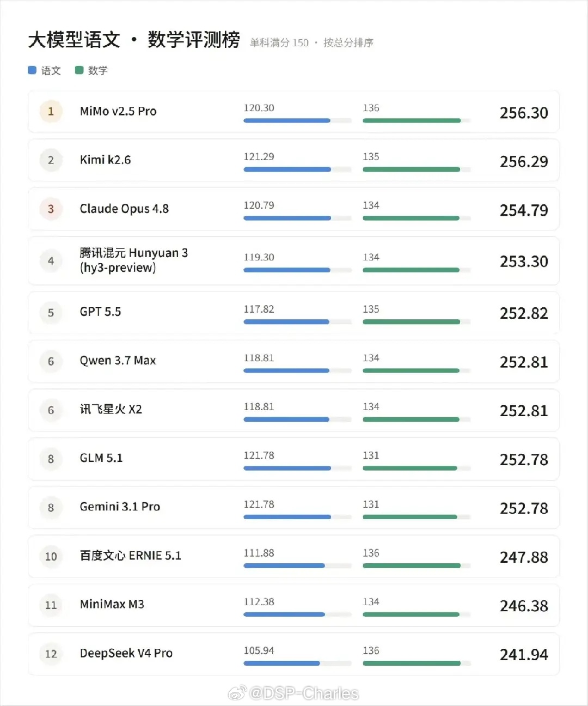Click the total score 253.30
Image resolution: width=588 pixels, height=706 pixels.
524,261
